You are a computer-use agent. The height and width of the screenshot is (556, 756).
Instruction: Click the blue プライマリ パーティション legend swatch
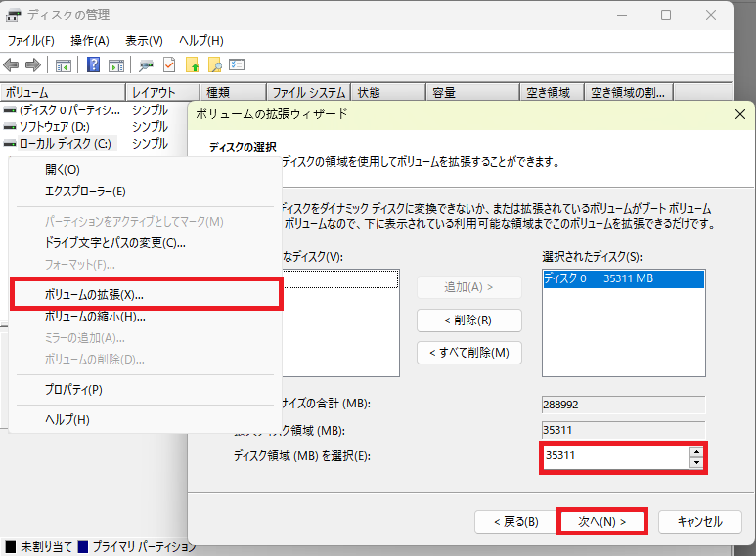tap(82, 547)
